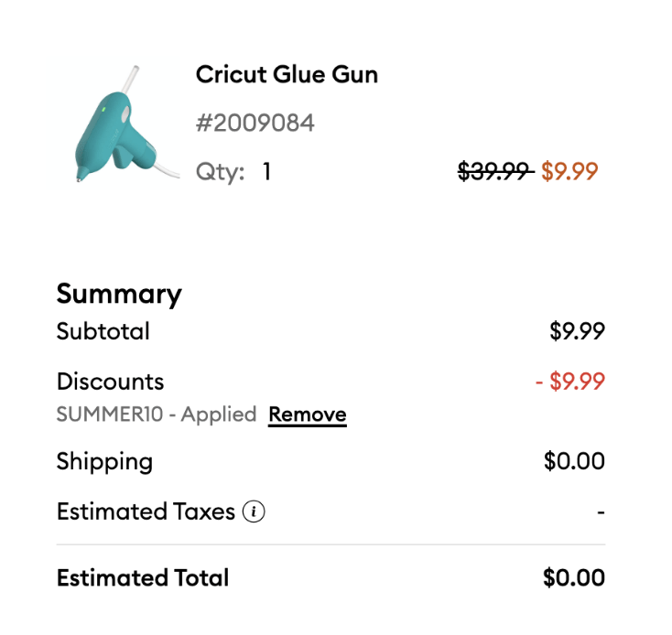
Task: Click the dash value for estimated taxes
Action: click(601, 512)
